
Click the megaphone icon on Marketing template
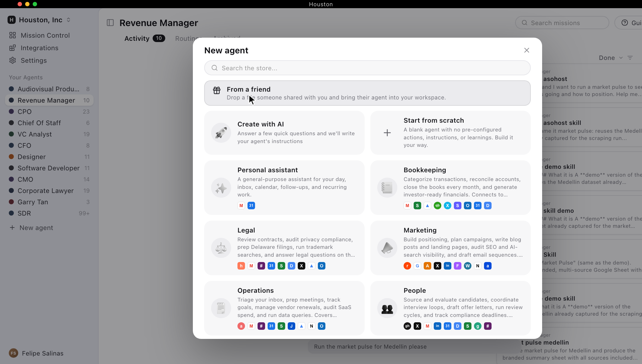(387, 248)
